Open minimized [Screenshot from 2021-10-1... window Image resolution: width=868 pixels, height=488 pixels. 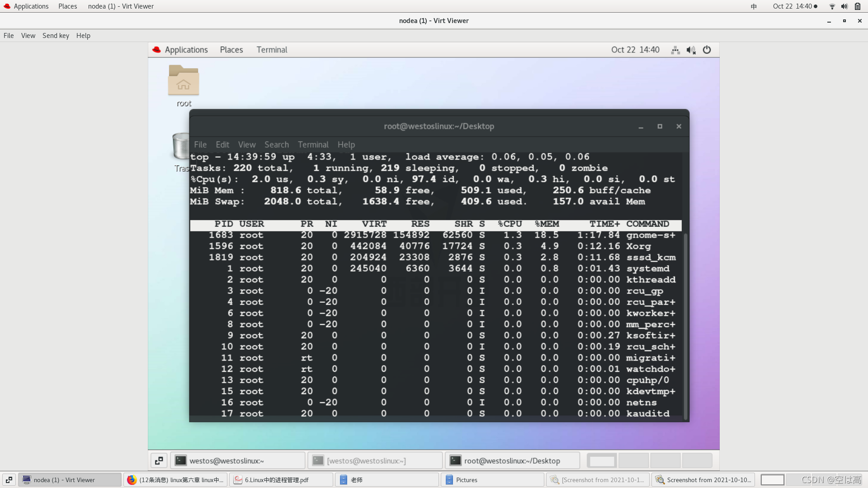tap(598, 480)
